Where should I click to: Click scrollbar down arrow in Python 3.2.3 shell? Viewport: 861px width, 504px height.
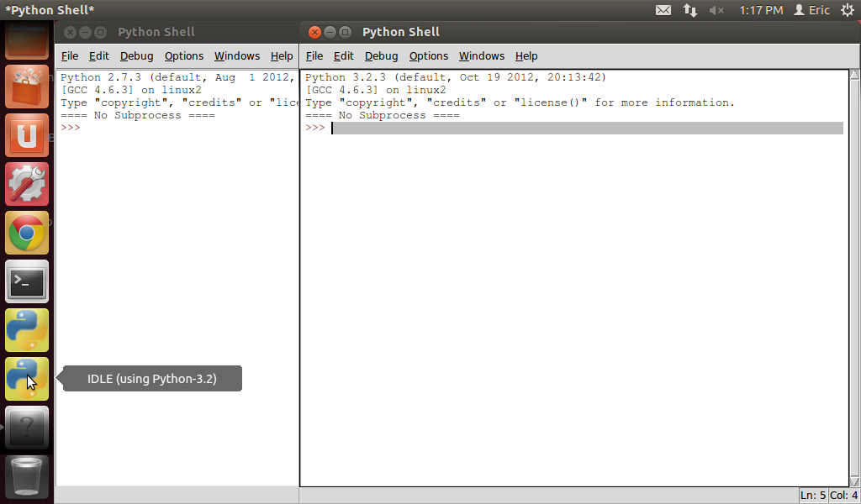pos(854,481)
